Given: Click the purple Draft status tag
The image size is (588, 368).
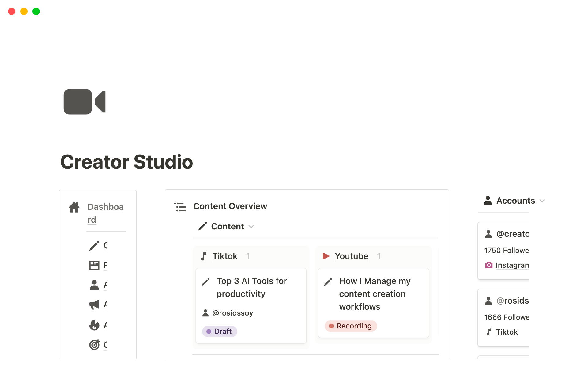Looking at the screenshot, I should [220, 332].
